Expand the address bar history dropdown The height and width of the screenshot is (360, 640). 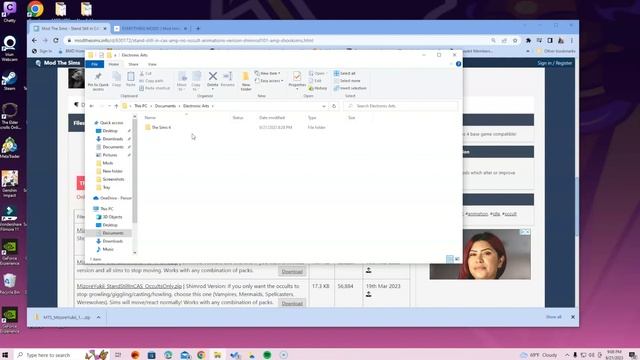[324, 106]
